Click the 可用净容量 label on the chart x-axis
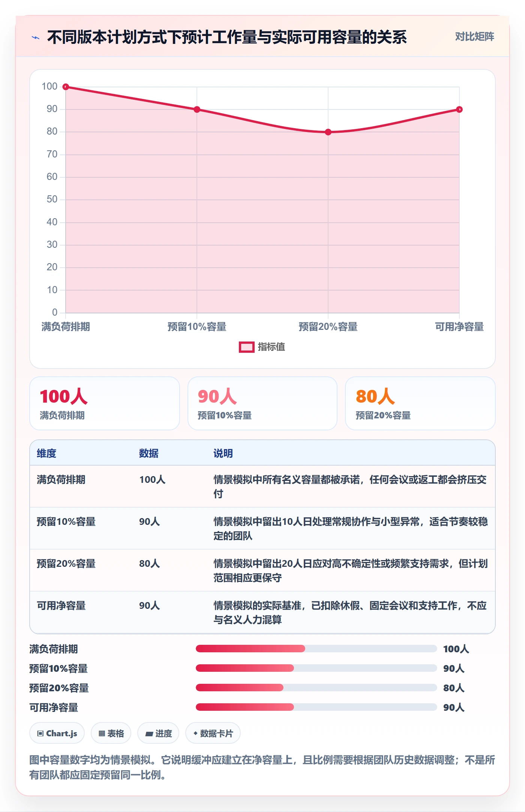525x812 pixels. pos(459,327)
